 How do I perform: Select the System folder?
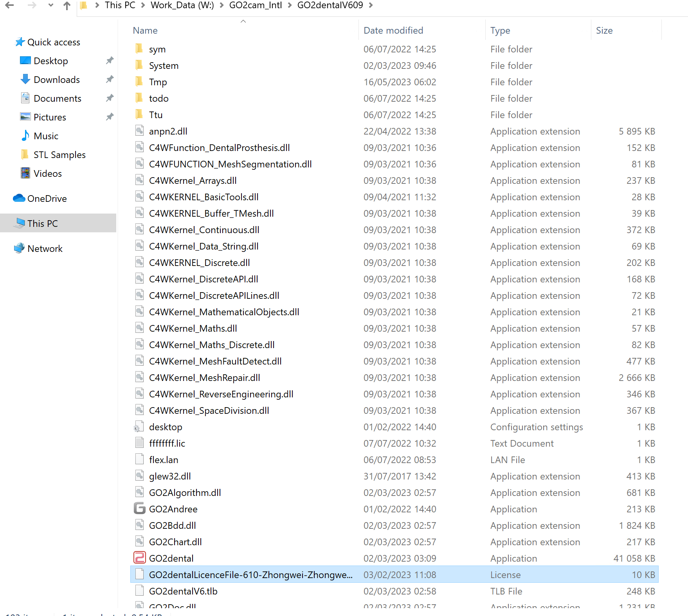pos(164,66)
